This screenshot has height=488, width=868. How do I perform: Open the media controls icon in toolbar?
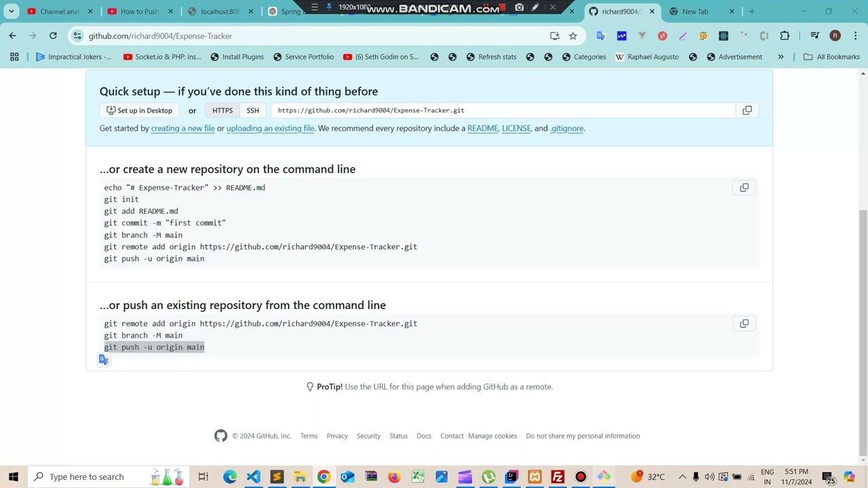point(815,36)
